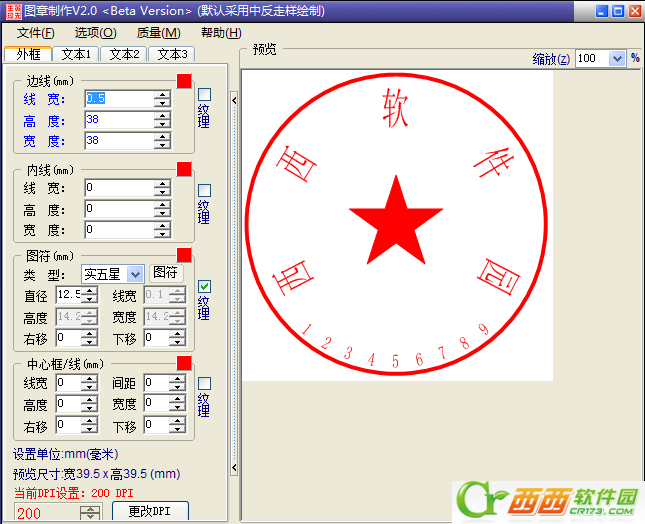Image resolution: width=645 pixels, height=524 pixels.
Task: Decrease 边线 线宽 with down arrow
Action: pyautogui.click(x=162, y=103)
